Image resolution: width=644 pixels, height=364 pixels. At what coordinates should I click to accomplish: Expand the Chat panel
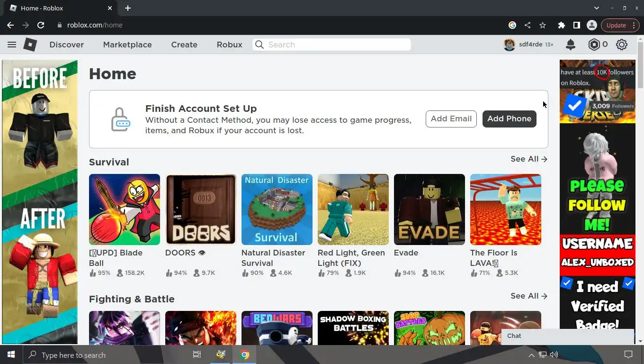click(567, 336)
